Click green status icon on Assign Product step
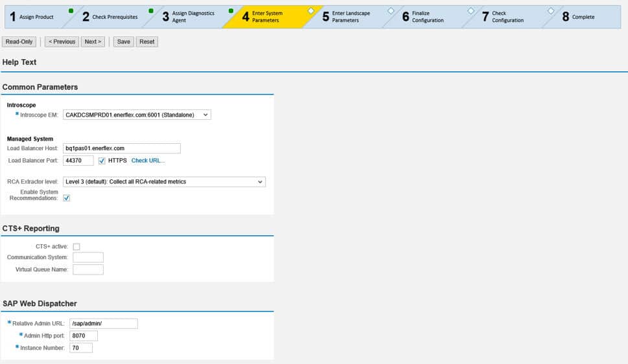This screenshot has height=364, width=628. [x=71, y=11]
